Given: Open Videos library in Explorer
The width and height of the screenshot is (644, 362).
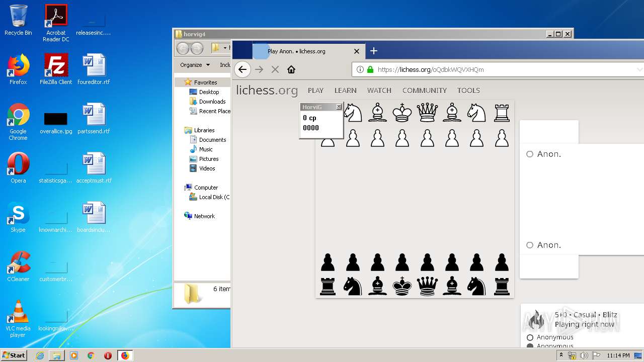Looking at the screenshot, I should 207,168.
